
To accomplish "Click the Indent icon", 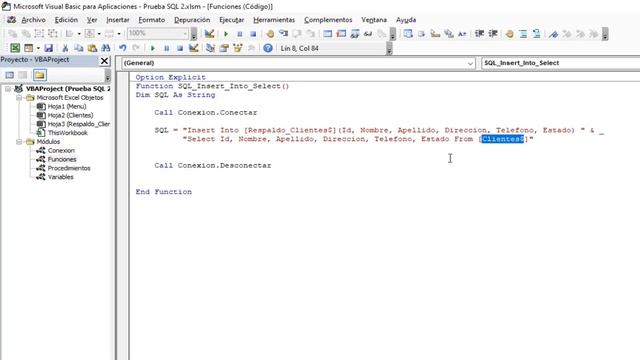I will [480, 34].
